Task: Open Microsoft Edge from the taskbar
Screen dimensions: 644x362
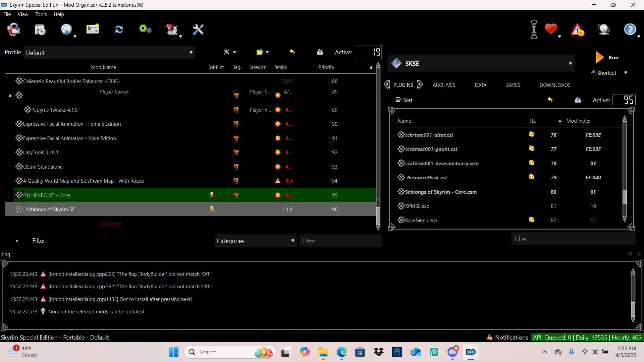Action: click(341, 352)
